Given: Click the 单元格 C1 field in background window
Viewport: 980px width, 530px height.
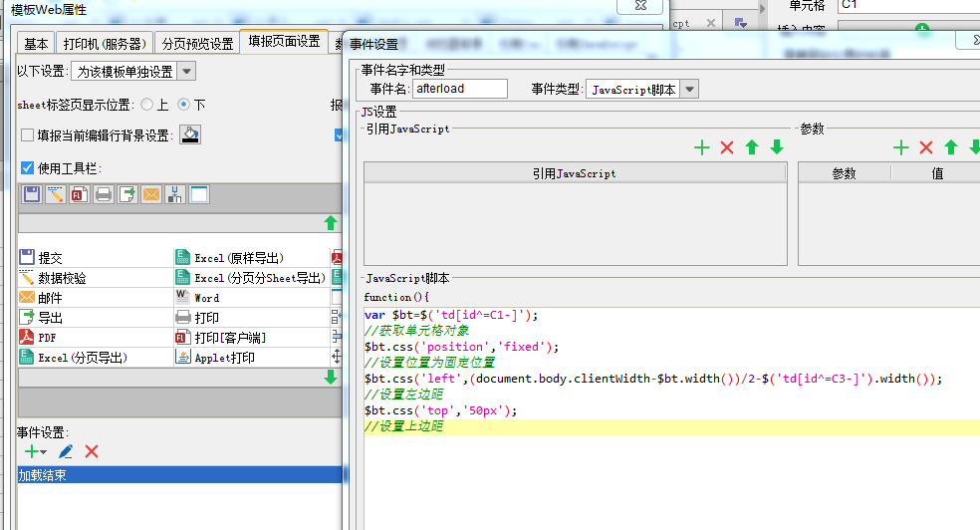Looking at the screenshot, I should pyautogui.click(x=908, y=6).
